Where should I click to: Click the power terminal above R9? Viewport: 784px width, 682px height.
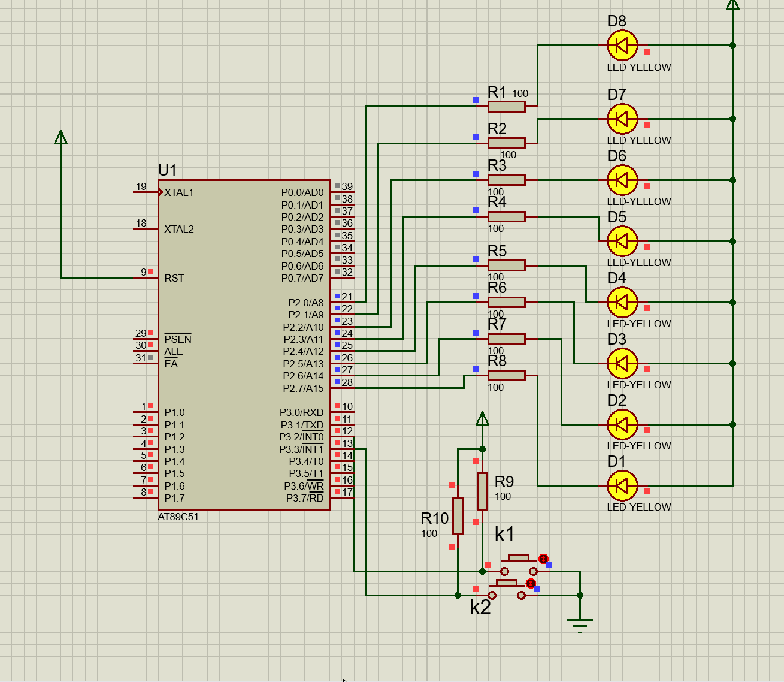pyautogui.click(x=482, y=419)
